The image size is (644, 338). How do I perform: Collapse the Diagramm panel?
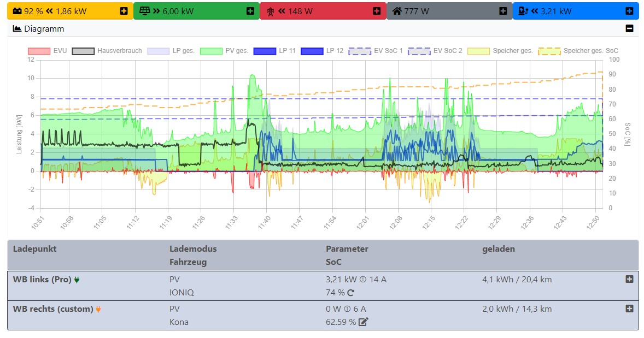point(629,29)
